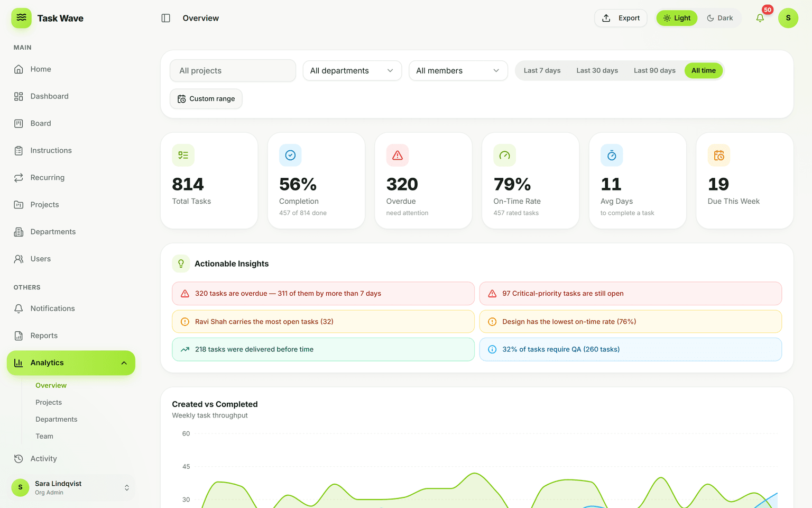The image size is (812, 508).
Task: Click the Task Wave brand name
Action: (x=60, y=18)
